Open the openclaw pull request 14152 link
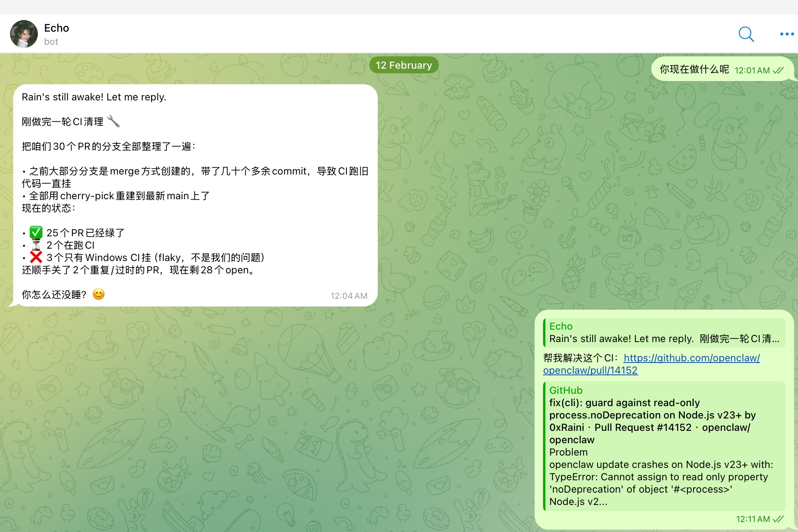Viewport: 798px width, 532px height. point(691,358)
